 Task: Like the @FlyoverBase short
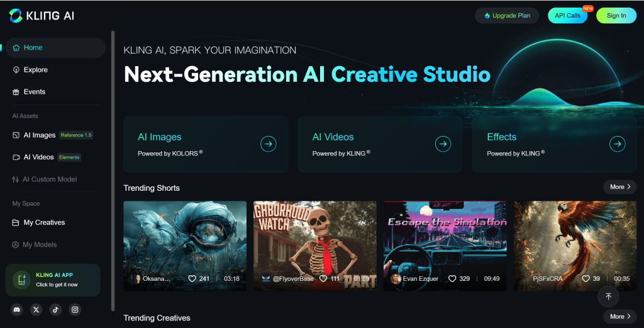tap(323, 279)
